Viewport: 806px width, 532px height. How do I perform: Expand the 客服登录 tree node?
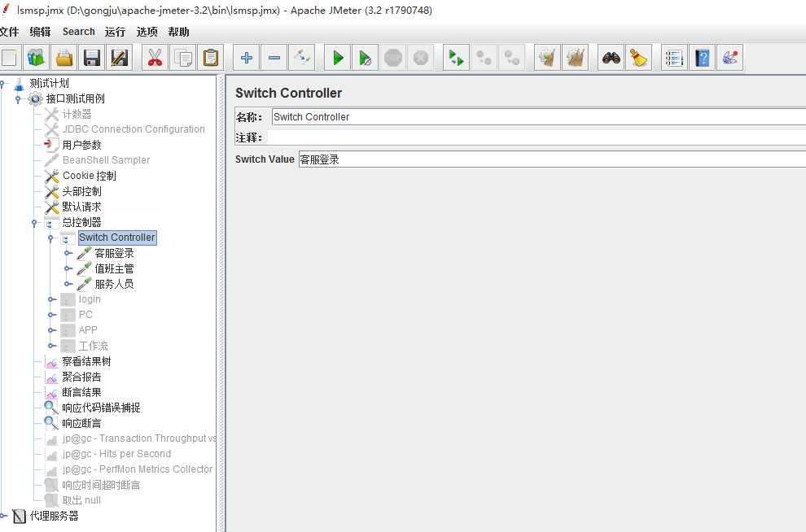pos(68,253)
